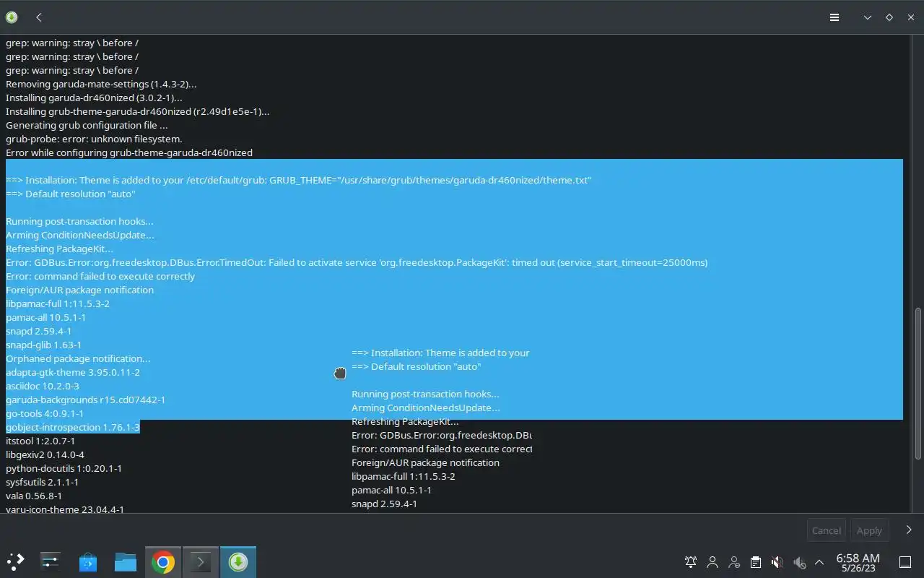Image resolution: width=924 pixels, height=578 pixels.
Task: Open the application launcher on the taskbar
Action: click(15, 561)
